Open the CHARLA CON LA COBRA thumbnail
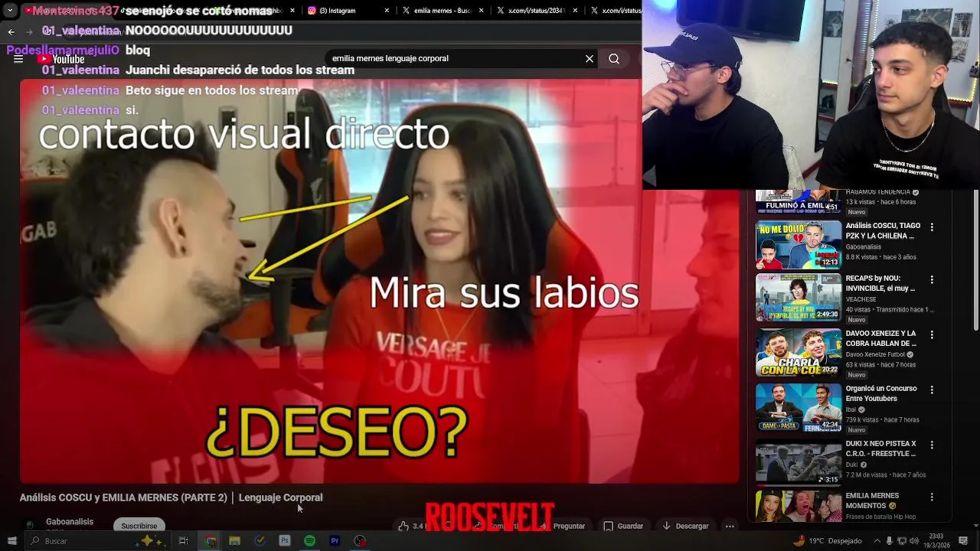Viewport: 980px width, 551px height. (x=799, y=353)
